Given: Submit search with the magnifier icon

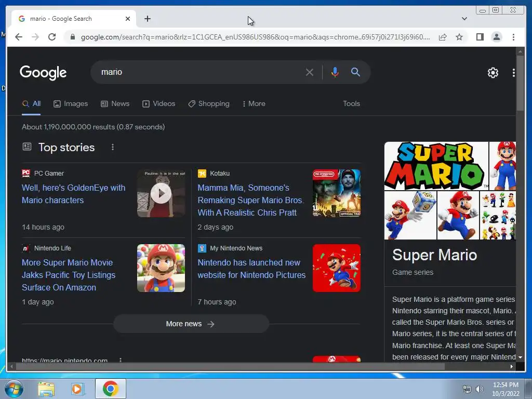Looking at the screenshot, I should (355, 72).
